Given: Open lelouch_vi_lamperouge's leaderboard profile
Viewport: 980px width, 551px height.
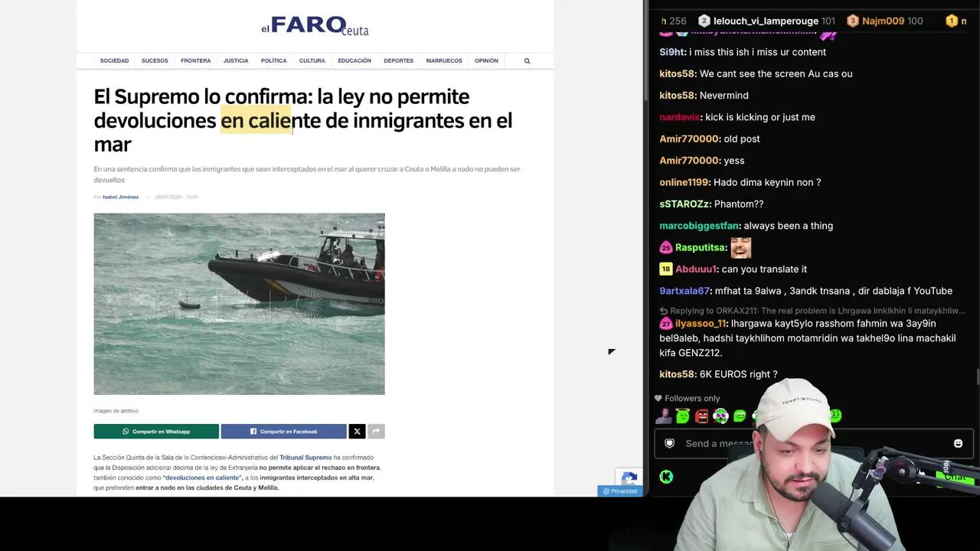Looking at the screenshot, I should point(766,21).
